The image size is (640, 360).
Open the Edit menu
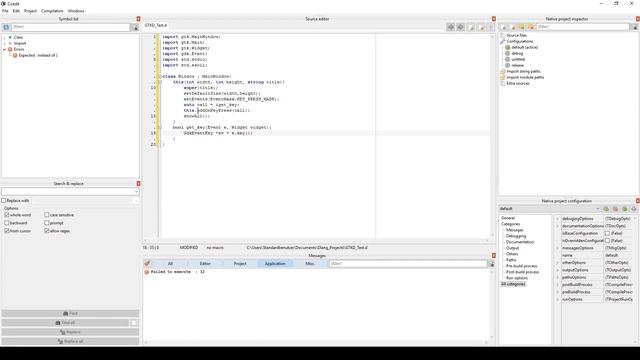tap(16, 11)
